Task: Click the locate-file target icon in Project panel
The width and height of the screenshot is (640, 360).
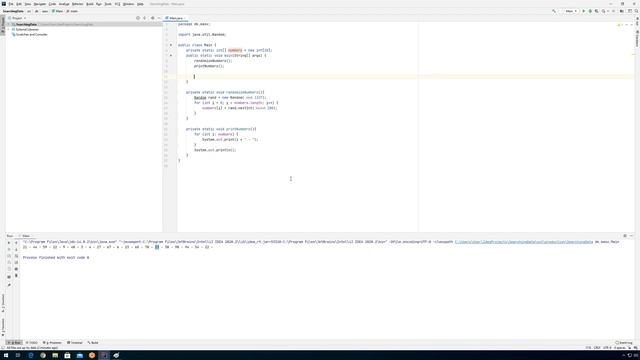Action: 138,18
